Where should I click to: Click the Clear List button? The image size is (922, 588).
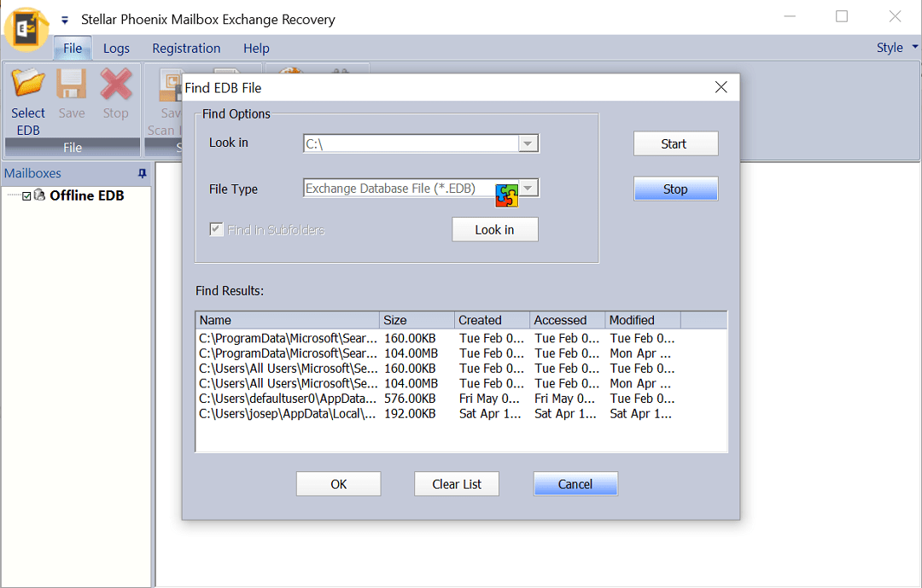[457, 484]
